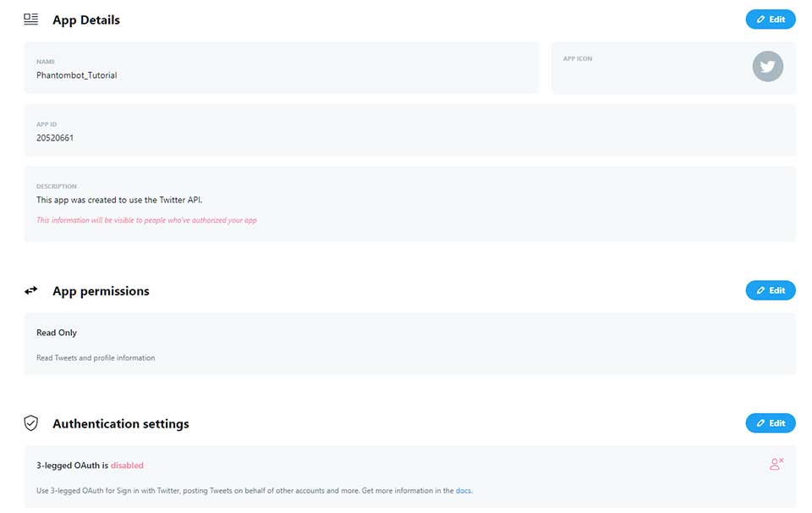Click the 'Read Tweets and profile information' text
The height and width of the screenshot is (513, 812).
[x=96, y=358]
